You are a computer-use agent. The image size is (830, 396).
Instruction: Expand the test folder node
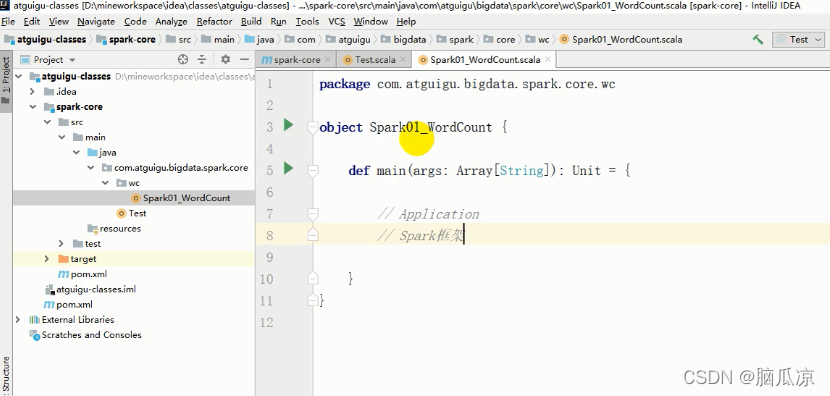coord(62,244)
